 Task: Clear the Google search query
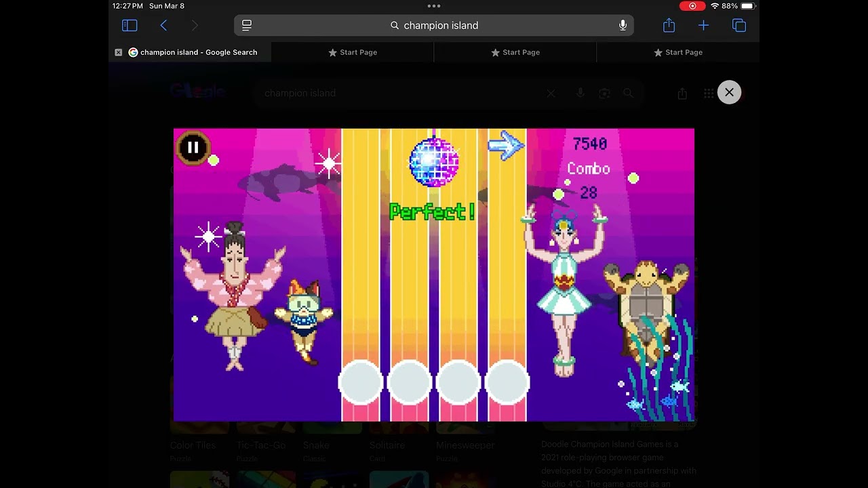pyautogui.click(x=551, y=94)
